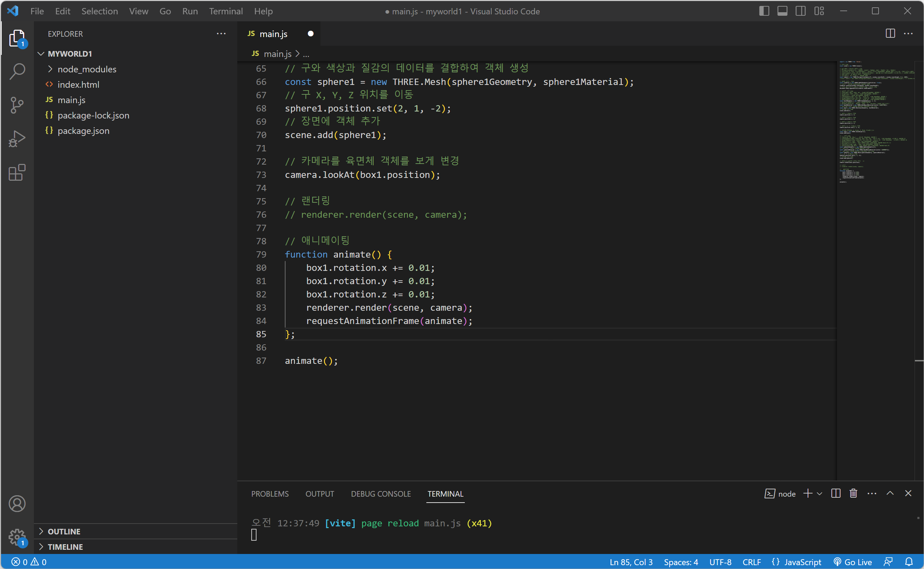Open the Manage gear icon
Screen dimensions: 924x569
[x=17, y=536]
